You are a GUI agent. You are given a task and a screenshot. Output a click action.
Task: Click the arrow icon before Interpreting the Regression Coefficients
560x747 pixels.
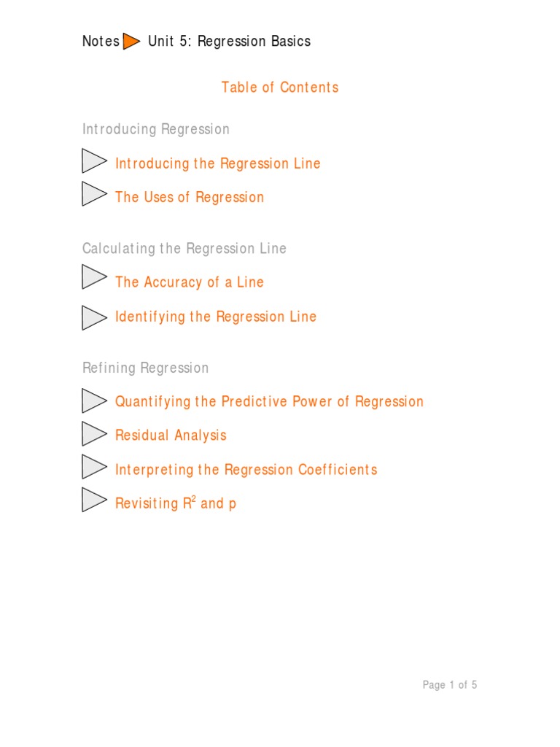pos(93,467)
